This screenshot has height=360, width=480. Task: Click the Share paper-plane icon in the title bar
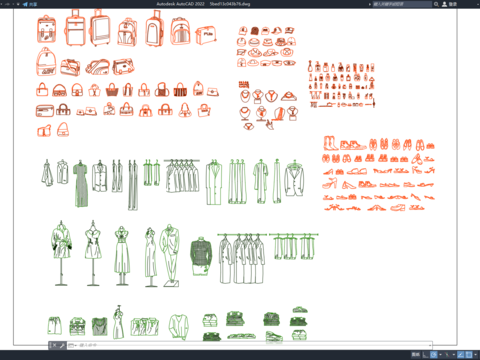pos(25,4)
